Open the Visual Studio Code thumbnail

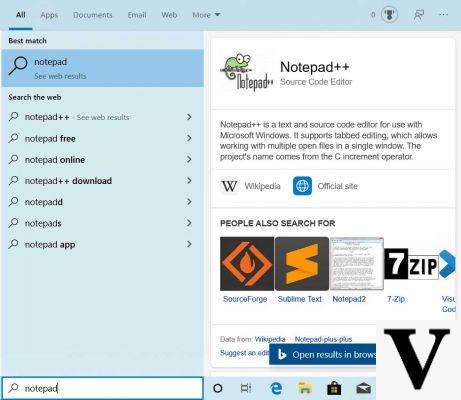point(447,264)
